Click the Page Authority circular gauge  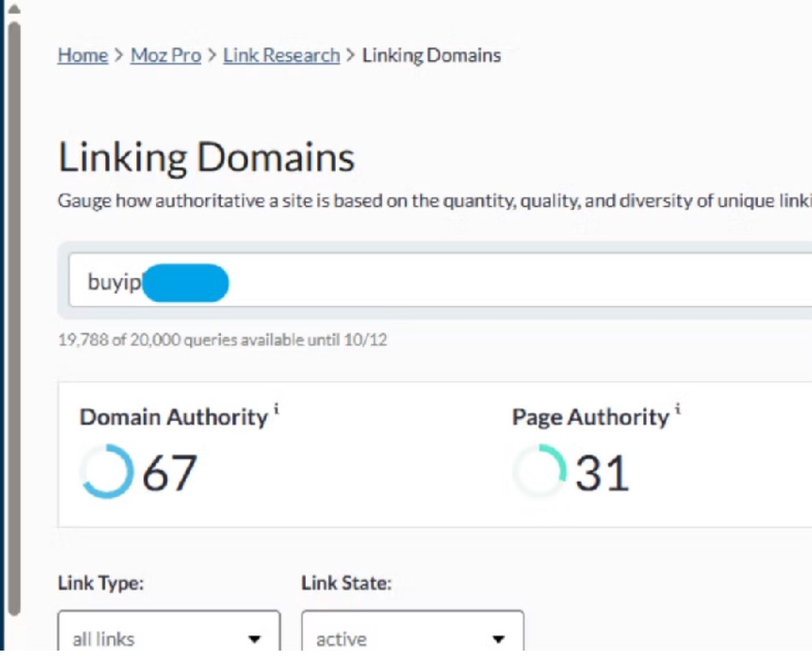point(539,471)
